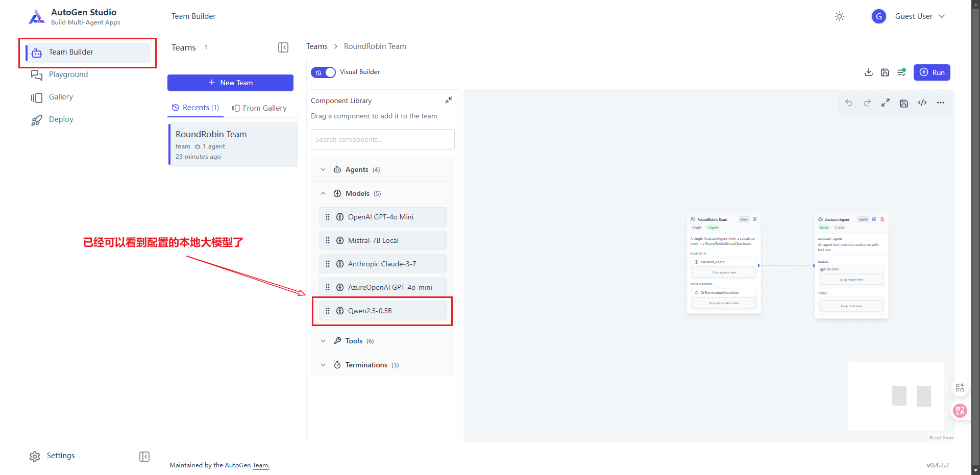Run the team

click(x=932, y=72)
